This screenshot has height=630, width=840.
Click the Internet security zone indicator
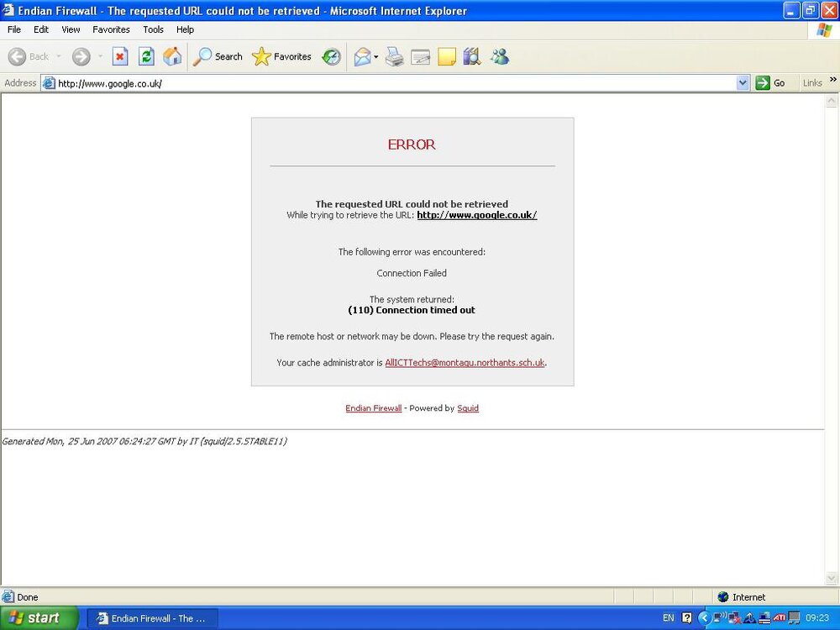tap(742, 596)
